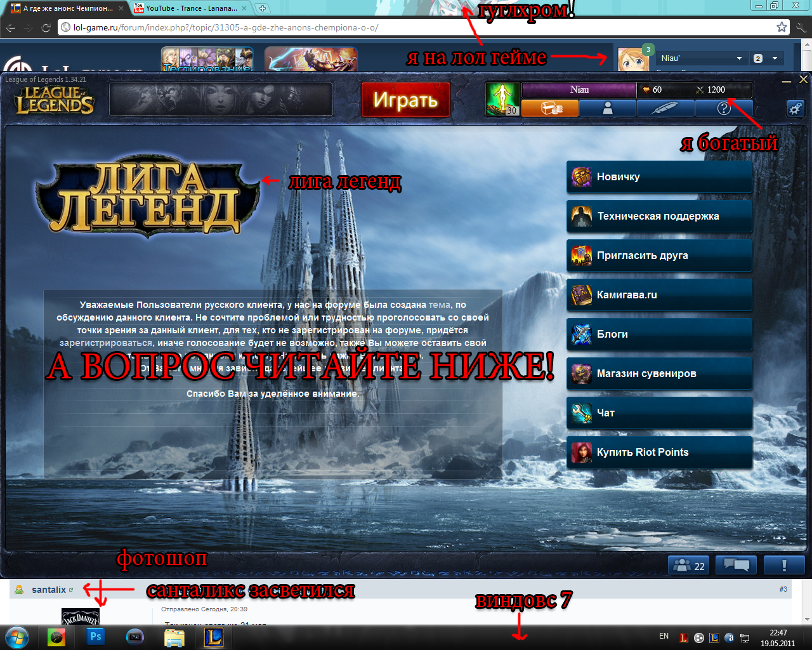The height and width of the screenshot is (650, 812).
Task: Click the Jack Daniel's avatar of santalix
Action: pyautogui.click(x=80, y=616)
